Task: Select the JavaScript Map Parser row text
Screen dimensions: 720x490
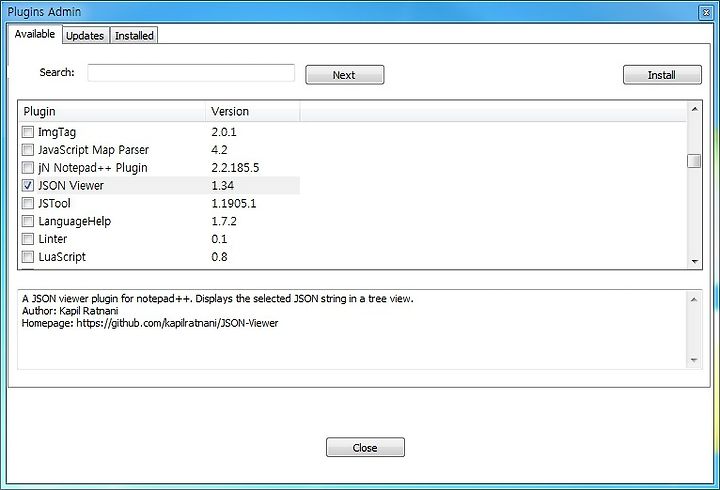Action: coord(93,150)
